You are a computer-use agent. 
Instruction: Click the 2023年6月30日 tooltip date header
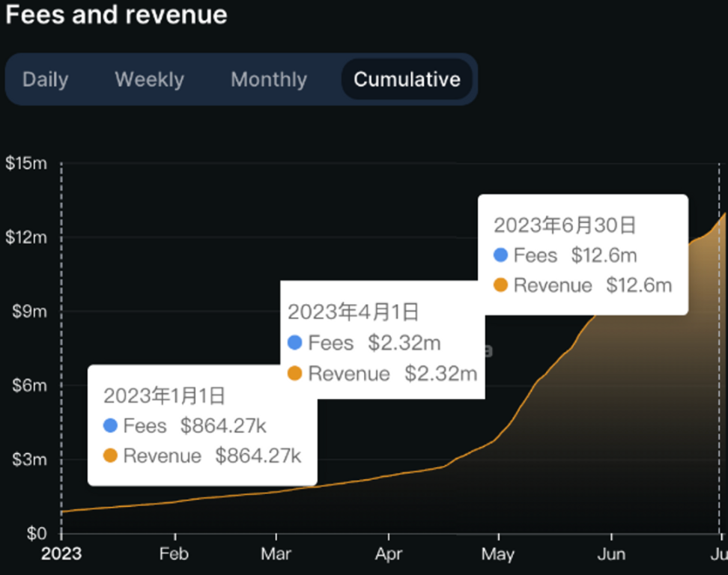tap(564, 225)
